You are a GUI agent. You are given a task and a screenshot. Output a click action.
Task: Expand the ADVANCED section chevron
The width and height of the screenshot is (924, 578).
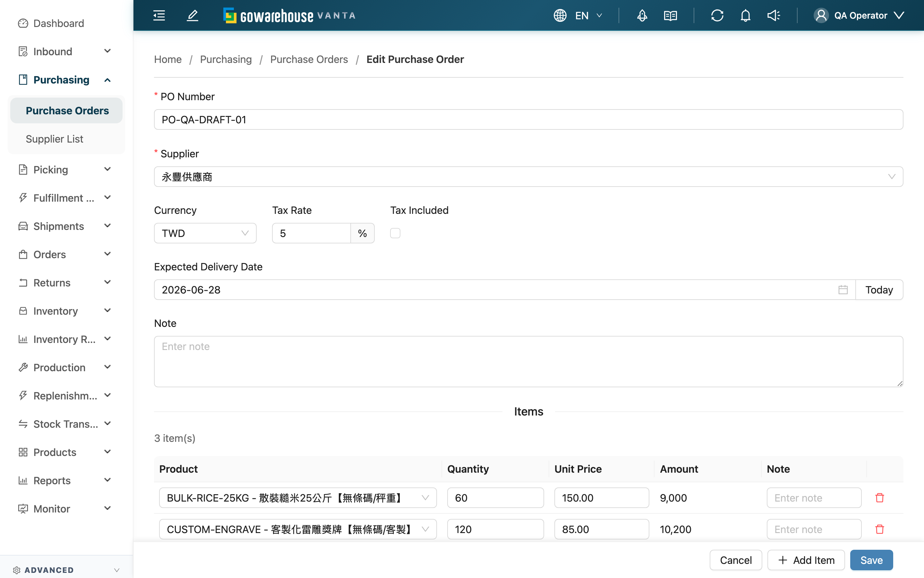[117, 570]
